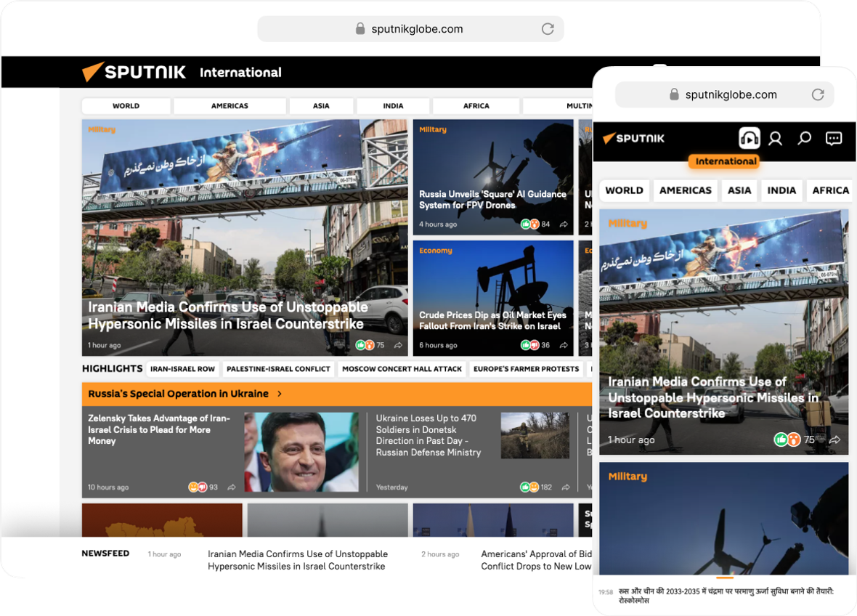This screenshot has height=616, width=857.
Task: Reload the page using the refresh icon
Action: pyautogui.click(x=548, y=29)
